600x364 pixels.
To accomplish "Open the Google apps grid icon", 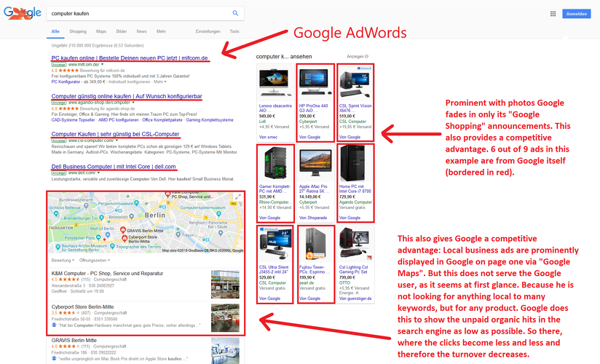I will point(553,14).
